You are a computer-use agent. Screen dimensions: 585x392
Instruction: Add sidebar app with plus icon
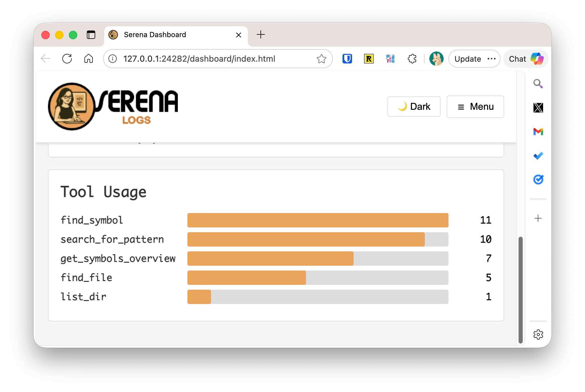click(x=538, y=218)
